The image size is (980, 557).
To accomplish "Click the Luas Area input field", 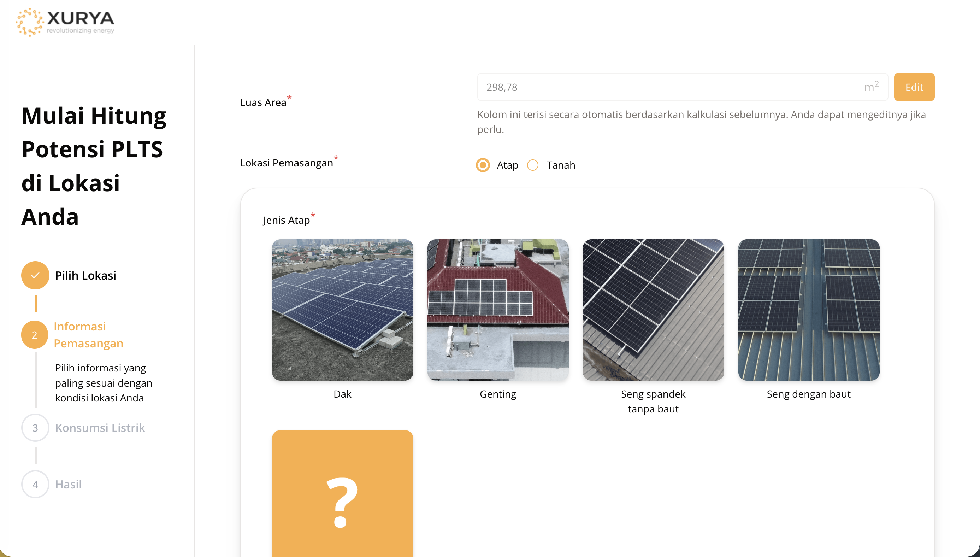I will point(682,87).
